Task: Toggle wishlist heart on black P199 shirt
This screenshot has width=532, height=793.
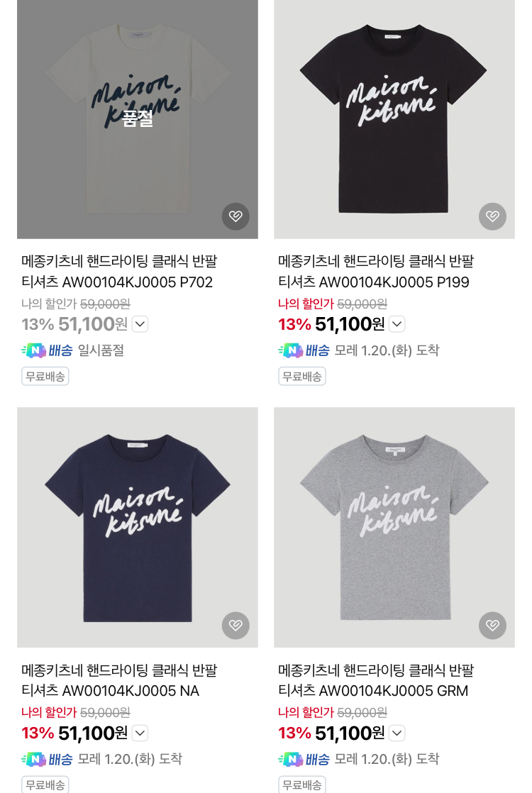Action: click(492, 216)
